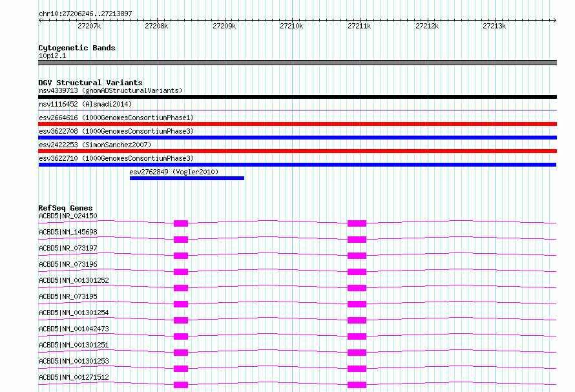Image resolution: width=575 pixels, height=392 pixels.
Task: Open ACBD5|NR_073197 transcript label
Action: click(x=68, y=248)
